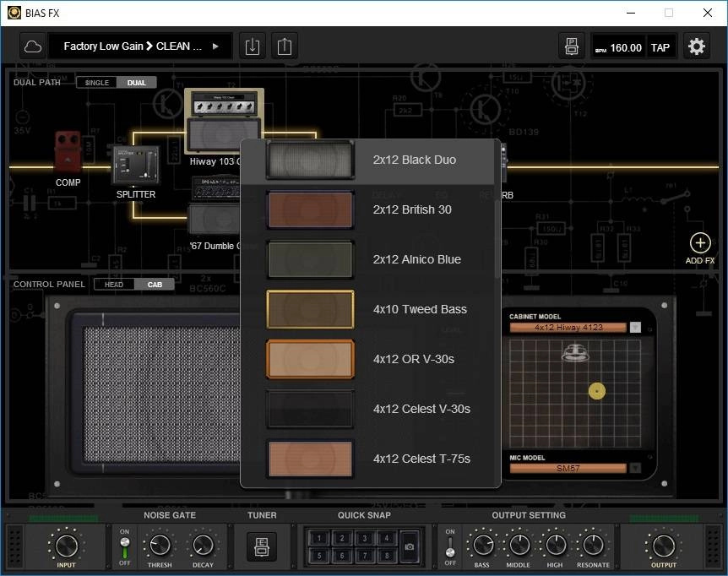The width and height of the screenshot is (728, 576).
Task: Recall Quick Snap slot 6
Action: pos(342,555)
